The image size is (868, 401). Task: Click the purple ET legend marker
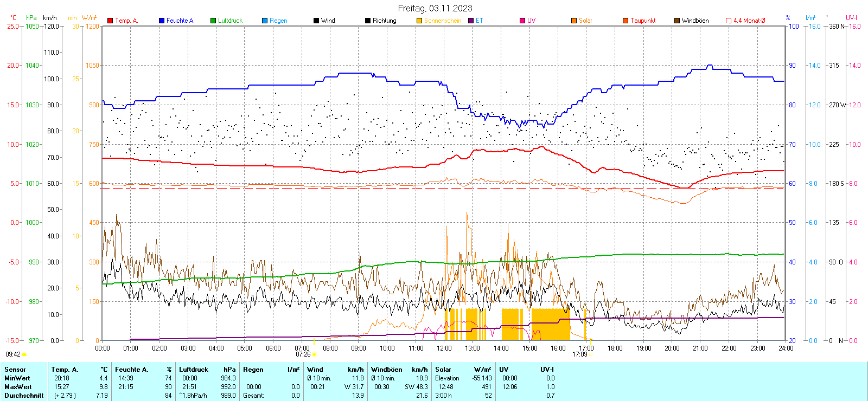point(471,21)
